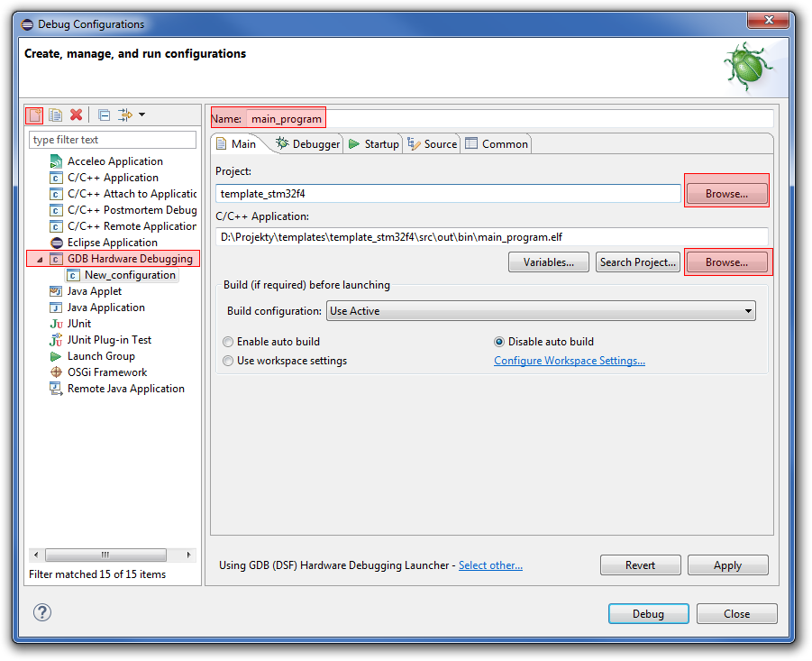
Task: Delete selected configuration with red X icon
Action: tap(76, 115)
